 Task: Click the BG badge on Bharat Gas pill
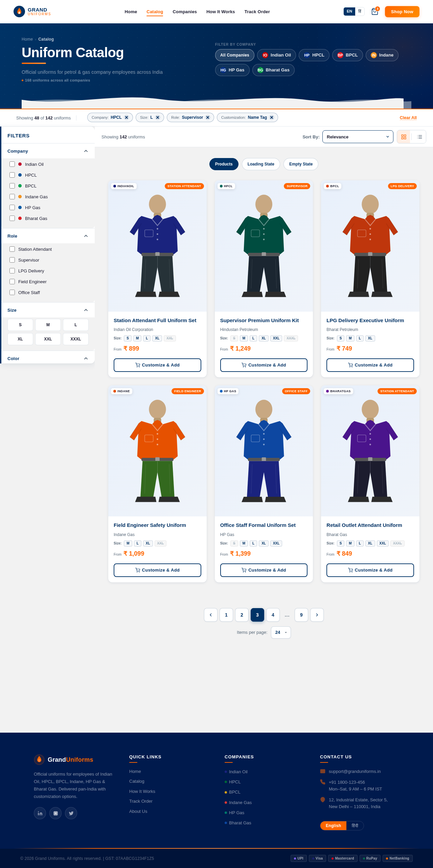pyautogui.click(x=260, y=70)
